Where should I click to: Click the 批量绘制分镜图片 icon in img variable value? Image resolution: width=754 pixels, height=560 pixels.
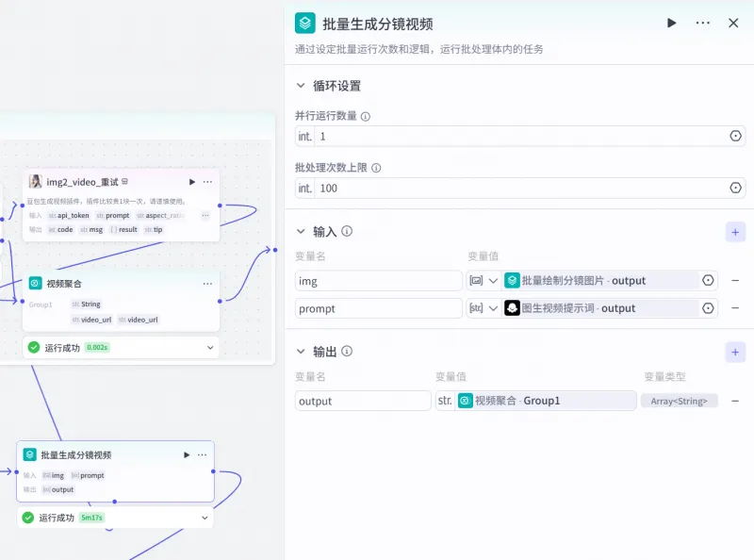(511, 280)
